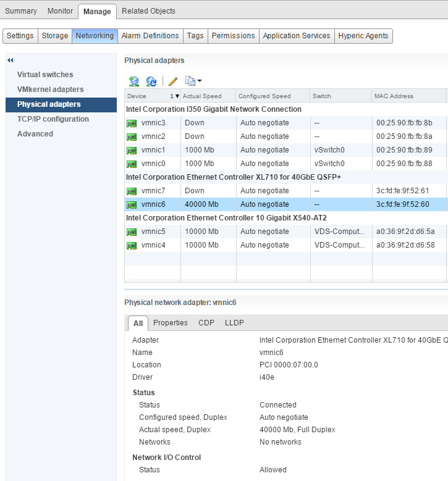Screen dimensions: 448x481
Task: Click the Storage button tab
Action: click(55, 36)
